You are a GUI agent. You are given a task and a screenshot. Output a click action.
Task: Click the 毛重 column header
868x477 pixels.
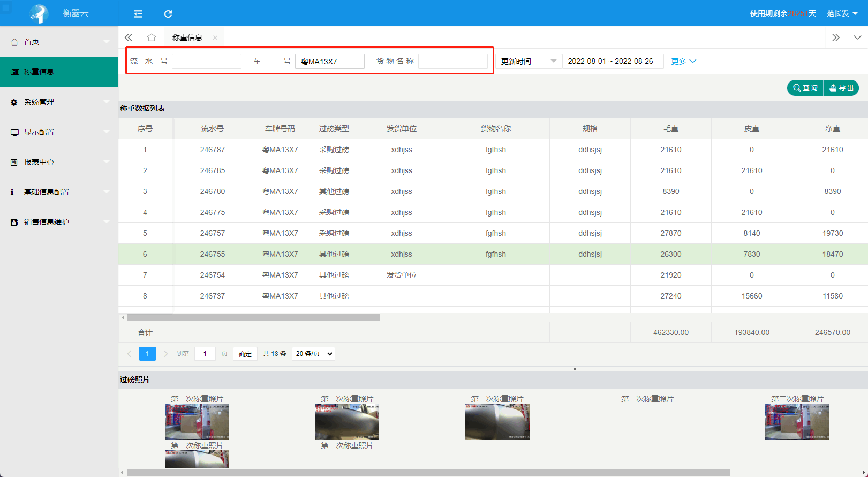(x=671, y=129)
